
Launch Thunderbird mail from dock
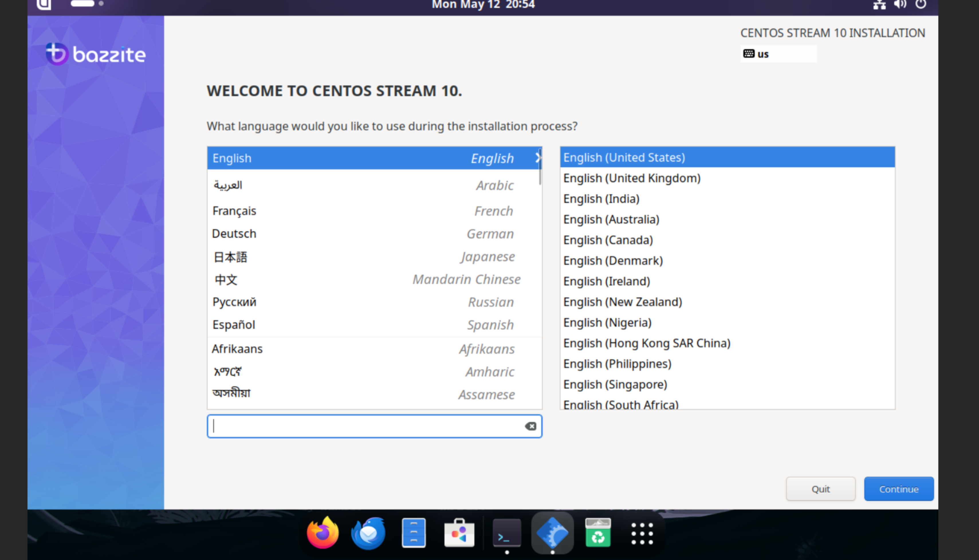368,533
